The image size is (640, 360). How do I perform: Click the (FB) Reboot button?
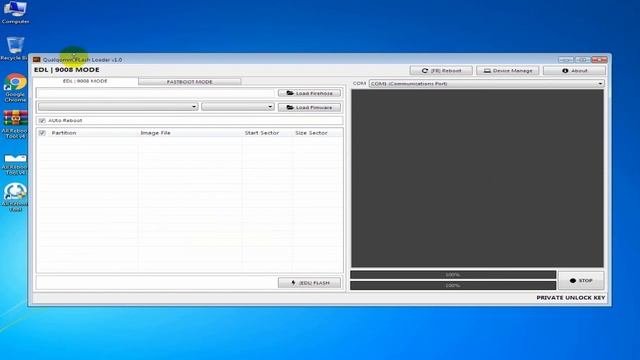(441, 71)
